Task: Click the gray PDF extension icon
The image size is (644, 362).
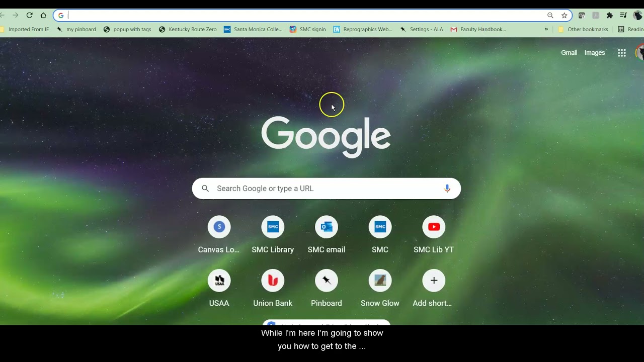Action: click(x=596, y=16)
